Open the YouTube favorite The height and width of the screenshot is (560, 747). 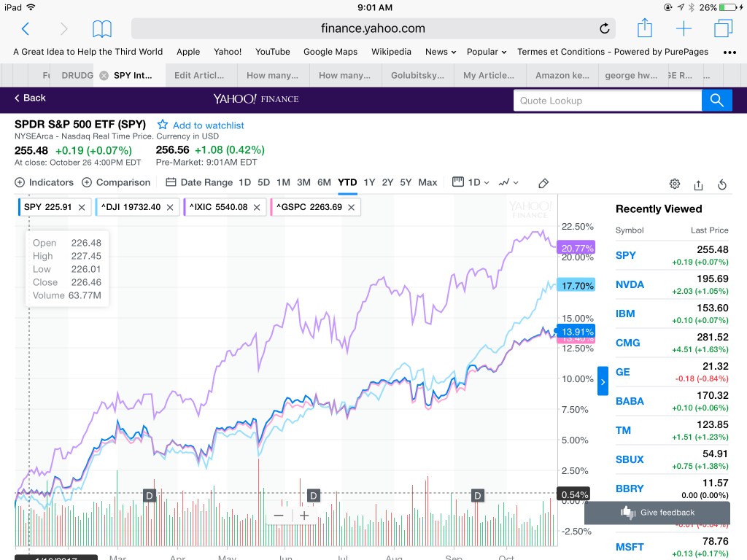point(273,52)
